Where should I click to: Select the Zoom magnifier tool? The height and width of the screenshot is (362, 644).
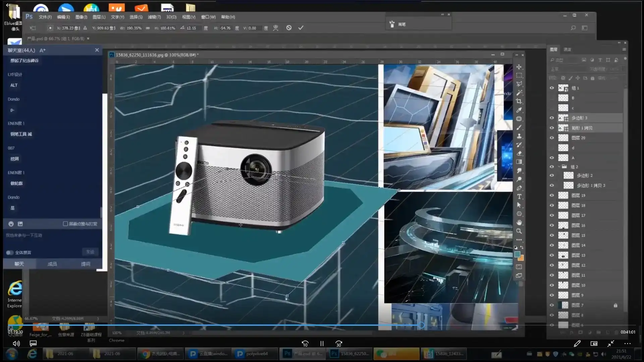(519, 231)
